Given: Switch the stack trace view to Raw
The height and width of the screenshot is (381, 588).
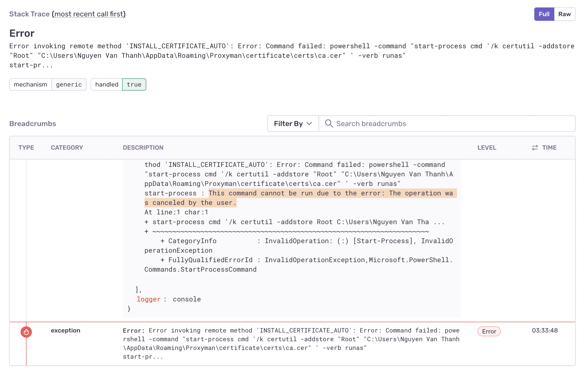Looking at the screenshot, I should click(x=565, y=14).
